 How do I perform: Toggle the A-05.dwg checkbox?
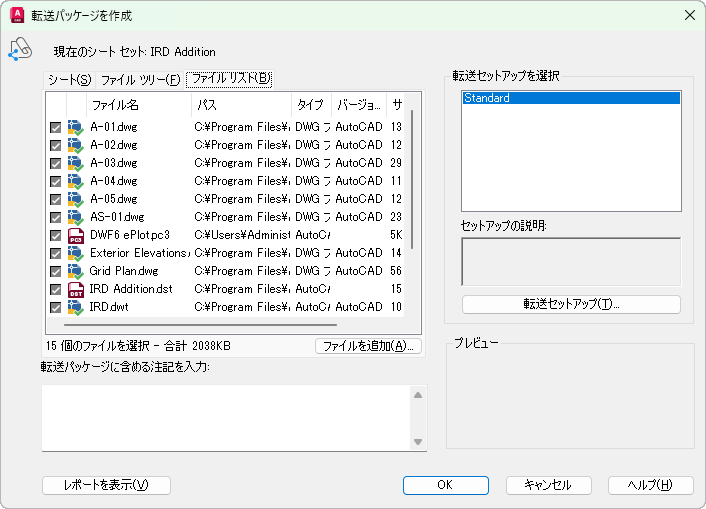tap(56, 199)
